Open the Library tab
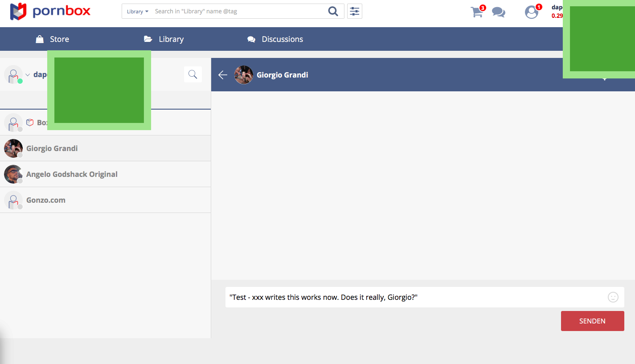The image size is (635, 364). click(164, 39)
